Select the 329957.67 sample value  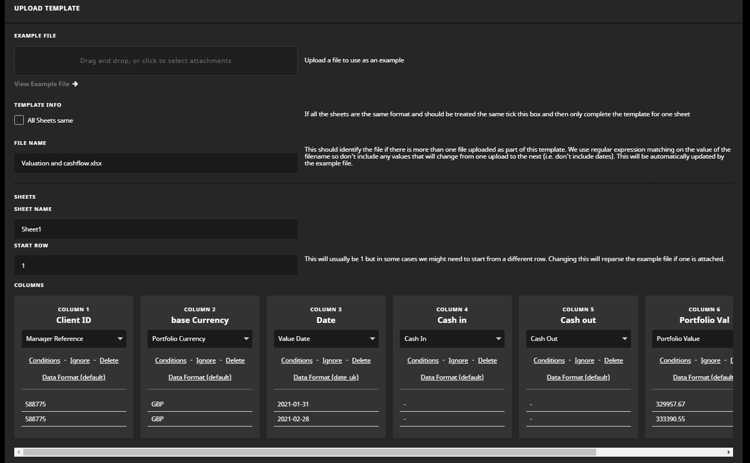(670, 404)
